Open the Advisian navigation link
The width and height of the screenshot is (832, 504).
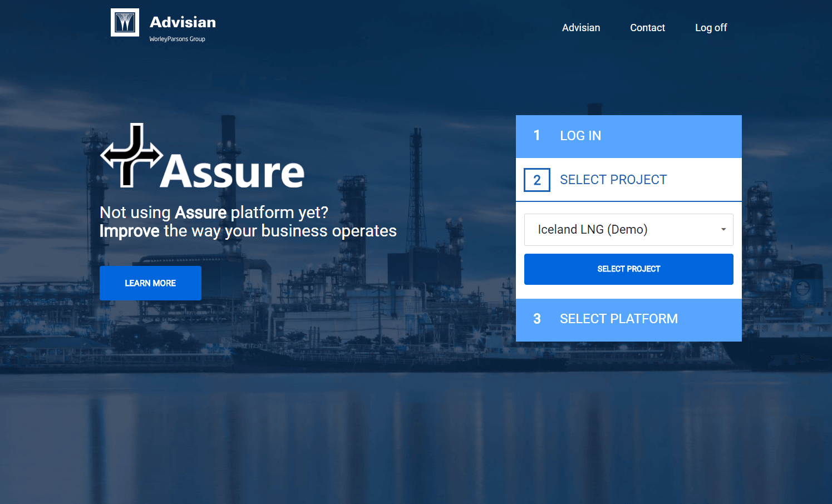pos(581,28)
